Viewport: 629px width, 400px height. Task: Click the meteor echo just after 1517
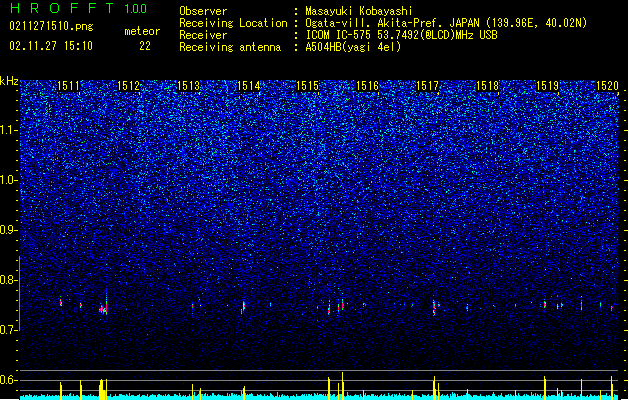coord(434,308)
